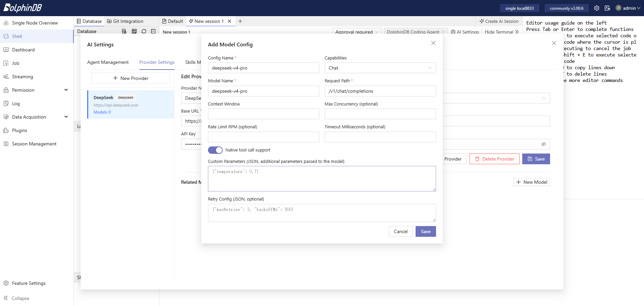This screenshot has height=306, width=644.
Task: Click the Rate Limit RPM field
Action: [264, 137]
